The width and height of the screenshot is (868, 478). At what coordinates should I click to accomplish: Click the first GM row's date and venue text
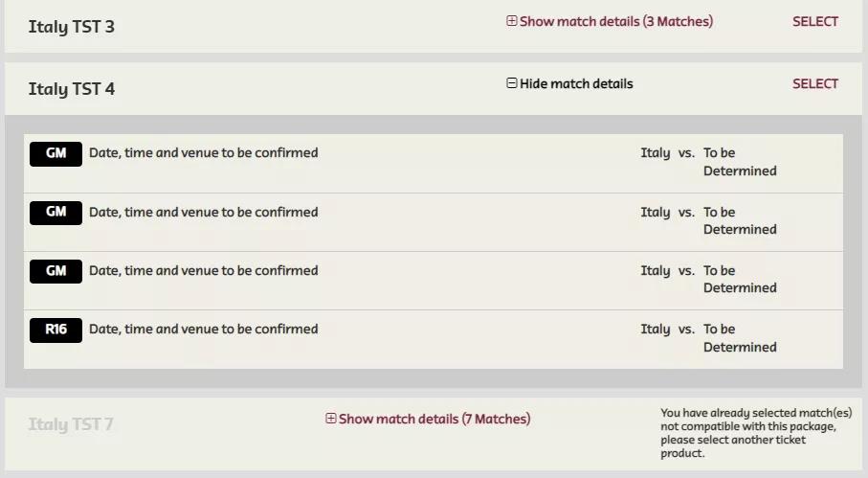click(203, 152)
